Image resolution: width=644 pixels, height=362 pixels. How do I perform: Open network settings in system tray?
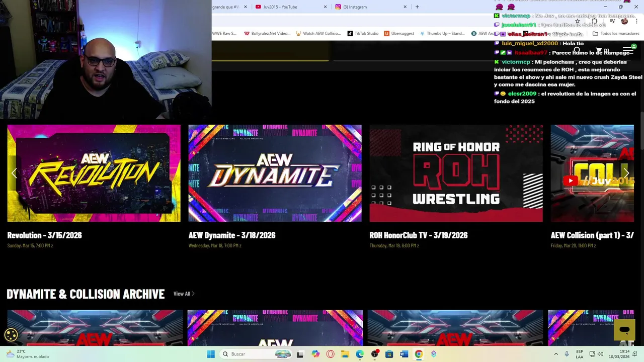[x=592, y=354]
